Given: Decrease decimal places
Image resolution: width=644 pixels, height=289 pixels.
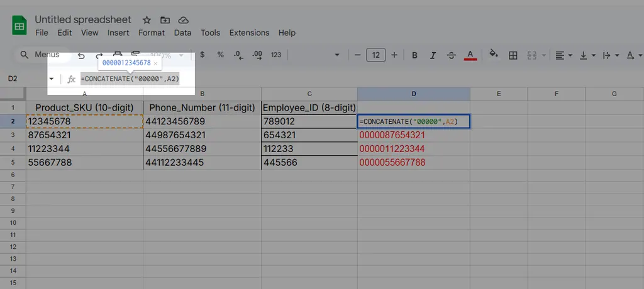Looking at the screenshot, I should [x=238, y=55].
